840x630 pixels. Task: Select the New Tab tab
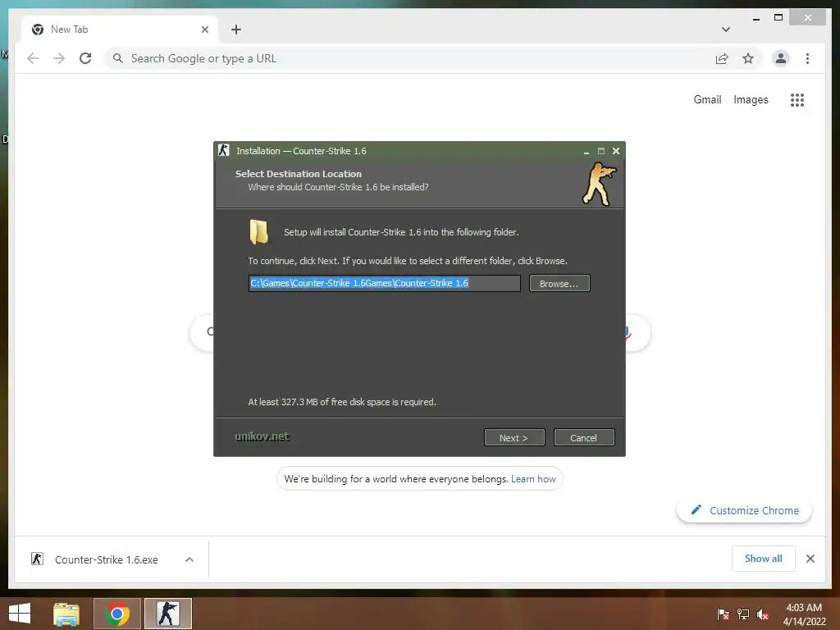pyautogui.click(x=120, y=30)
